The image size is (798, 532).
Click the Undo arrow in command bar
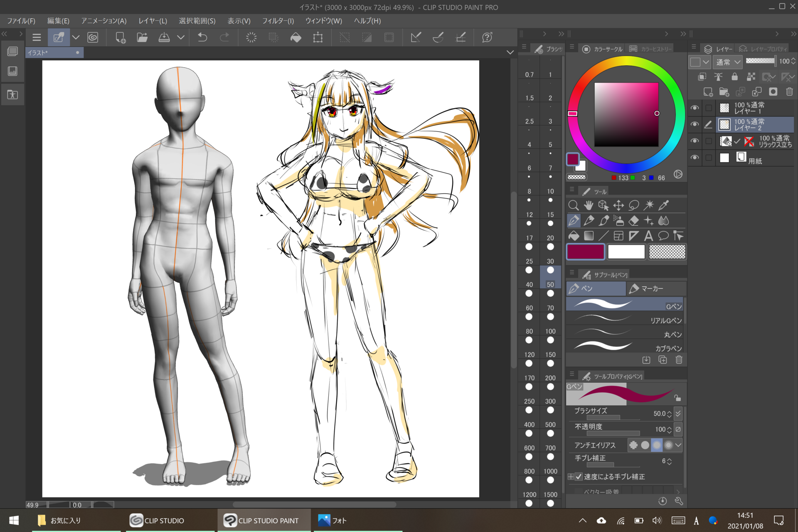[x=202, y=37]
